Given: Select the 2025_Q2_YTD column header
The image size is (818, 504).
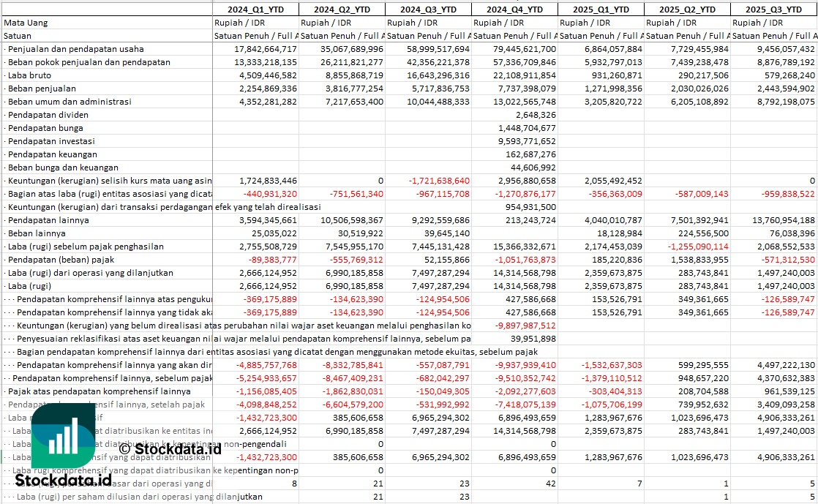Looking at the screenshot, I should [687, 10].
